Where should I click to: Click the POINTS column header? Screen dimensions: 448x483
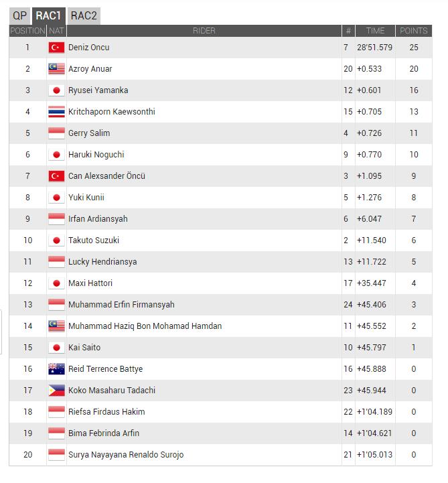413,31
